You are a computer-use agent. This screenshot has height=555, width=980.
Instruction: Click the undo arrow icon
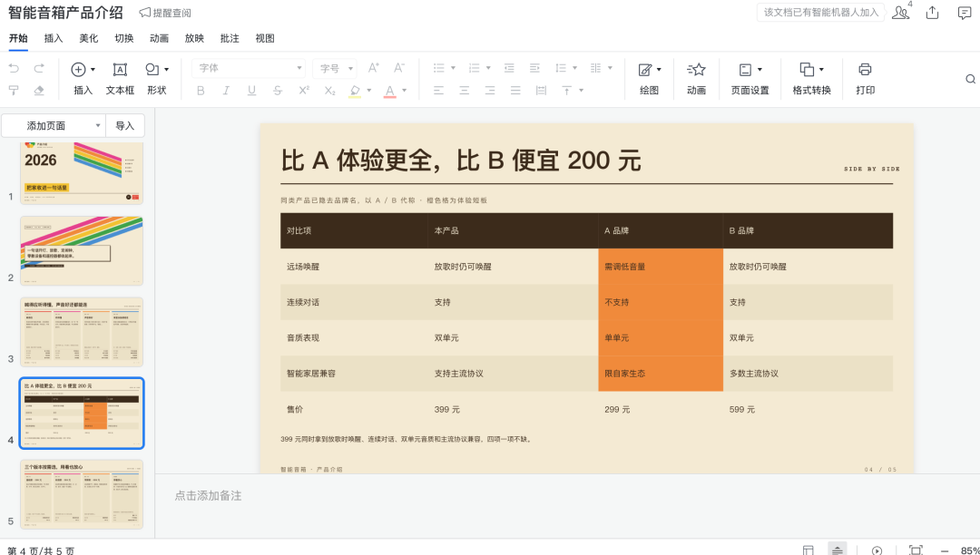(14, 68)
